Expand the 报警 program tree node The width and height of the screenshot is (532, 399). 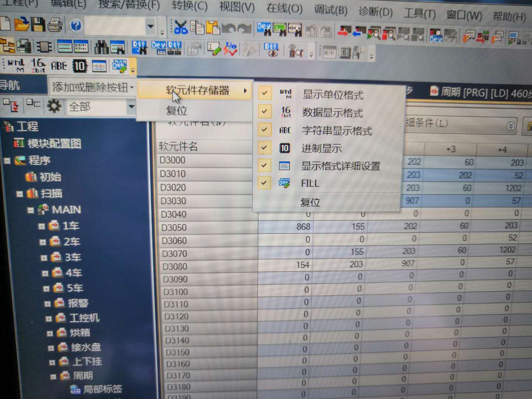48,304
